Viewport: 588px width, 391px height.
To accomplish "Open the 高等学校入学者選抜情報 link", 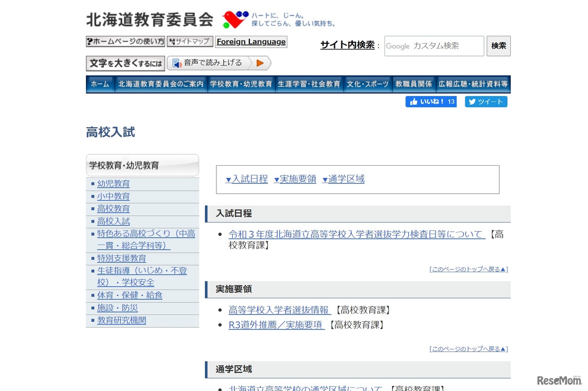I will point(279,310).
